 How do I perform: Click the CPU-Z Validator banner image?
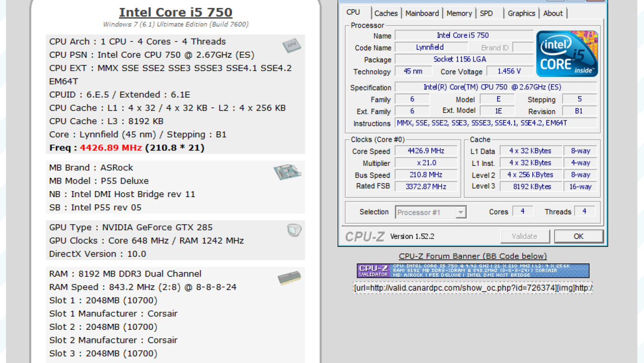point(473,270)
